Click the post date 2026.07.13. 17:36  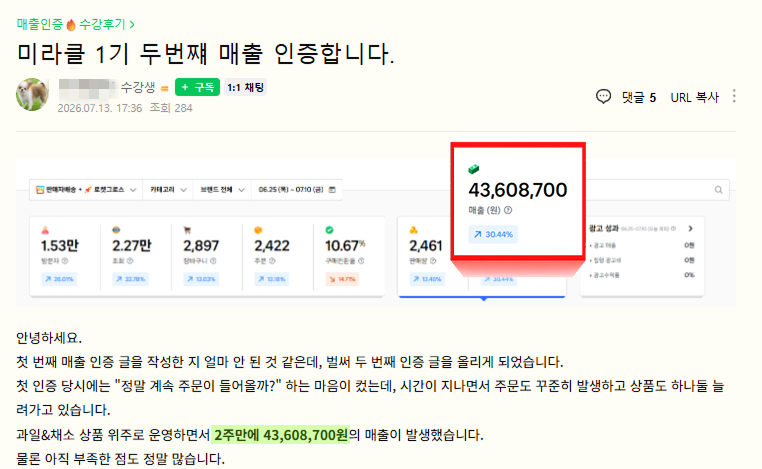point(100,108)
